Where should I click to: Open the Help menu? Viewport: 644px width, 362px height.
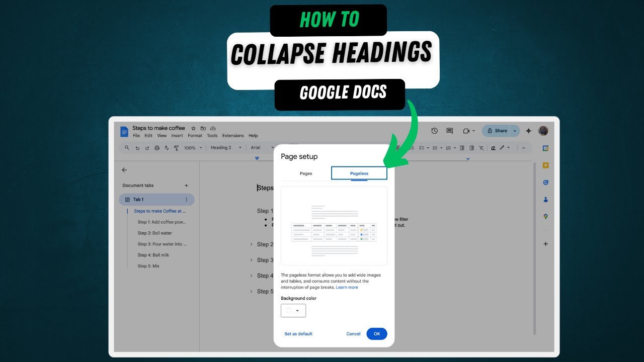[x=253, y=136]
